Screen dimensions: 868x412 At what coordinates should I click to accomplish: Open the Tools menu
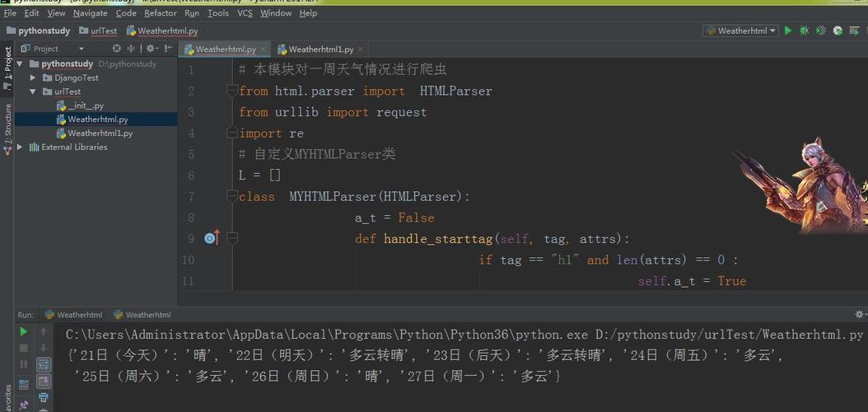point(218,12)
